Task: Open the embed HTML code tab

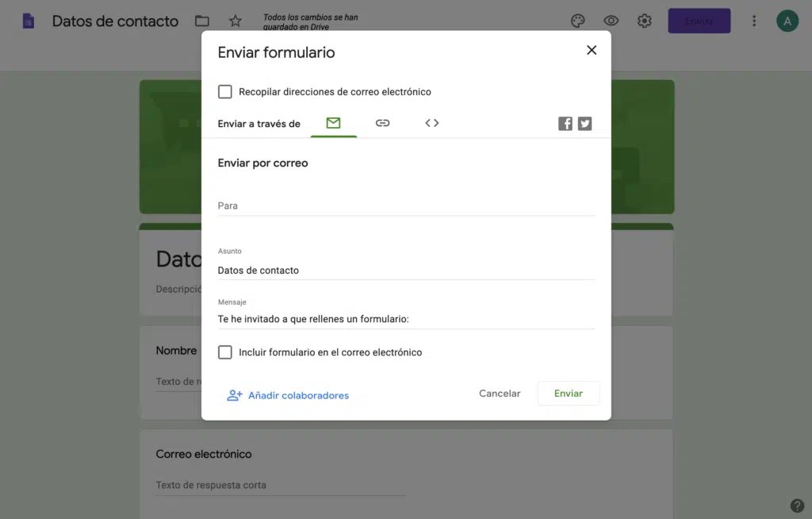Action: pyautogui.click(x=431, y=123)
